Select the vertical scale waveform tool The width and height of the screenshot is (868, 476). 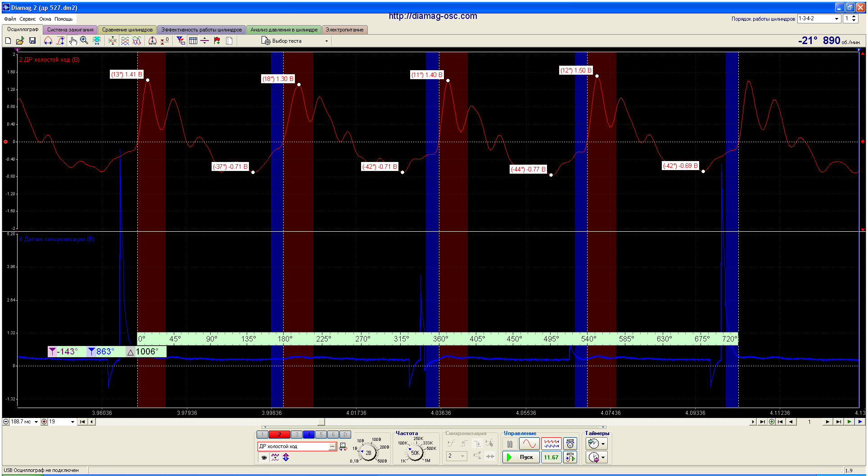[60, 41]
